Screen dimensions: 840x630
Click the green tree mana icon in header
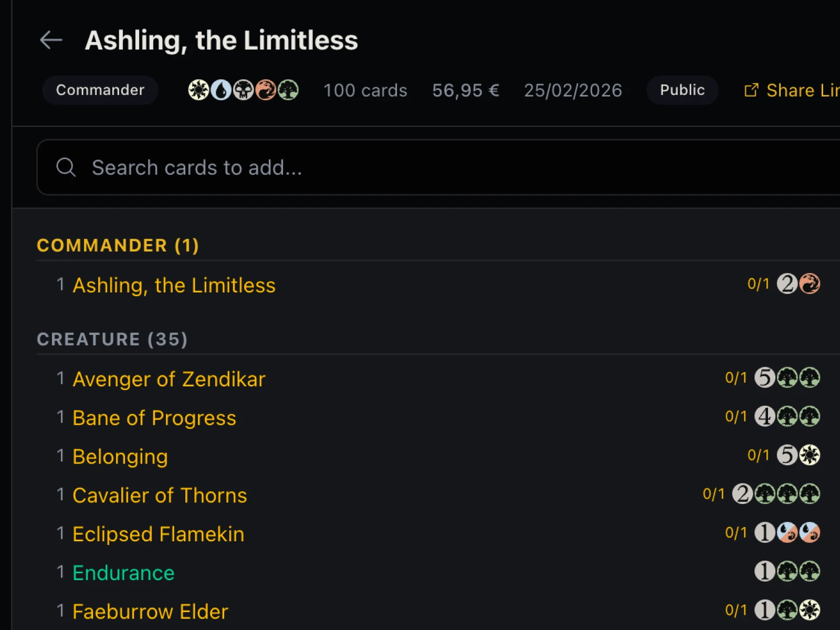(x=288, y=90)
